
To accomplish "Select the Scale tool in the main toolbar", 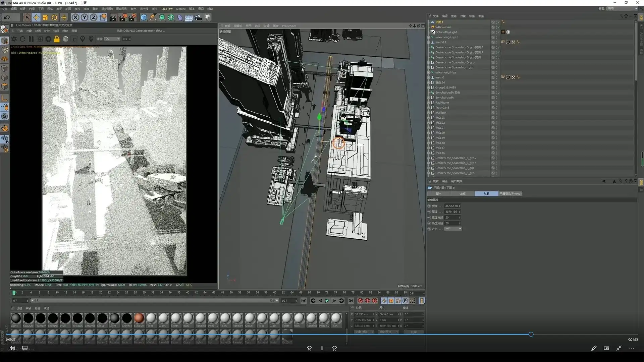I will [45, 17].
